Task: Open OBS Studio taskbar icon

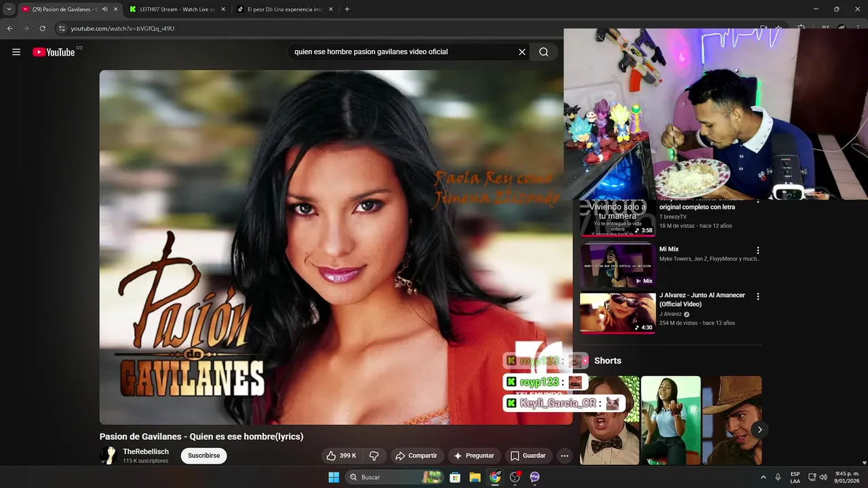Action: coord(515,477)
